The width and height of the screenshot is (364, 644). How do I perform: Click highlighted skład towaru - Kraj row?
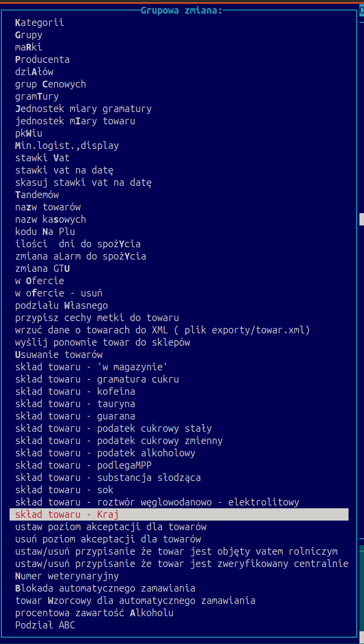click(179, 515)
